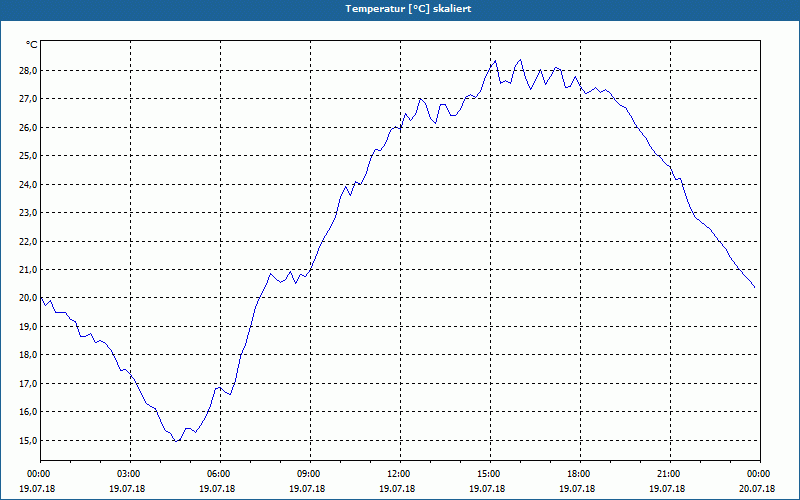Viewport: 800px width, 500px height.
Task: Click the '19.07.18' date under 03:00
Action: point(127,489)
